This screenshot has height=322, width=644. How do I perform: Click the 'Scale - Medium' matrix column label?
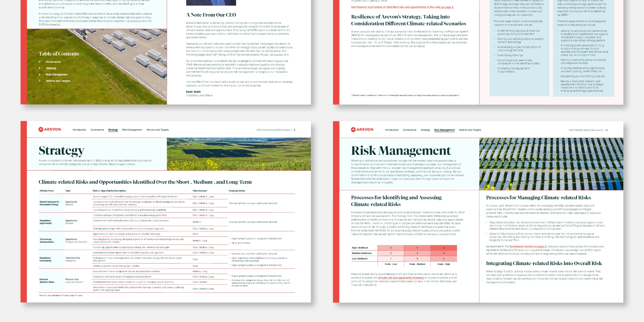point(417,264)
